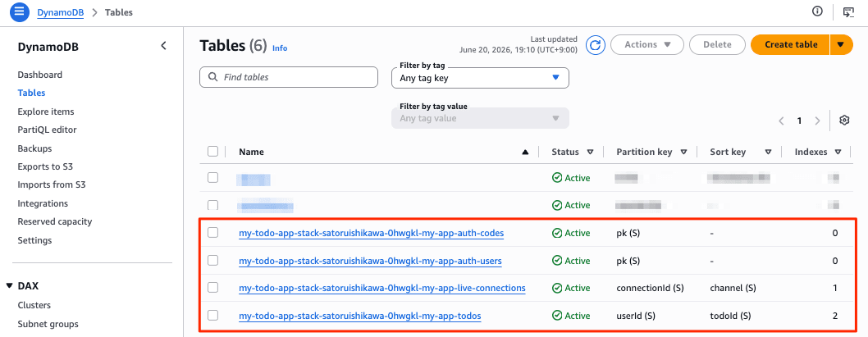
Task: Open DynamoDB breadcrumb link
Action: 61,12
